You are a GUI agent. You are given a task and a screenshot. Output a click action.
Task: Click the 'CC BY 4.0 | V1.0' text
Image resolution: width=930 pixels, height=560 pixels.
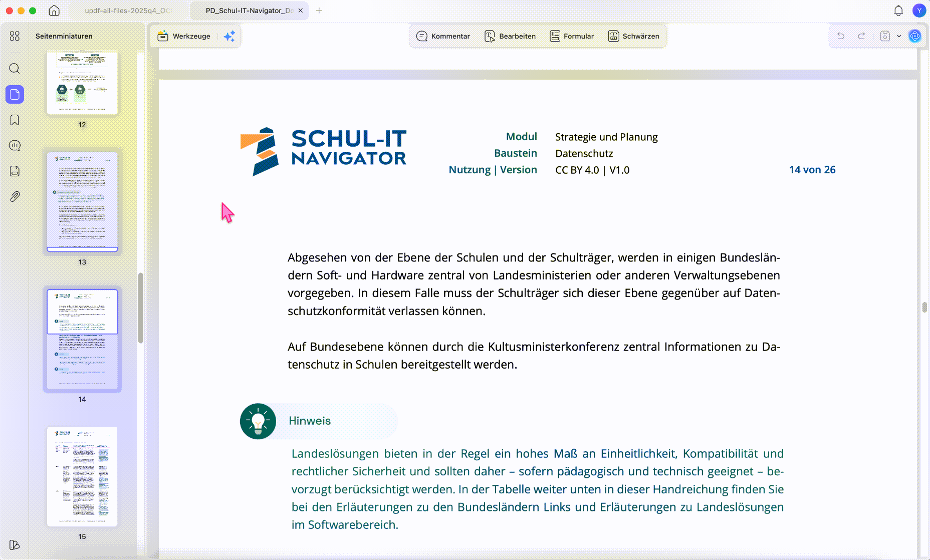click(592, 170)
